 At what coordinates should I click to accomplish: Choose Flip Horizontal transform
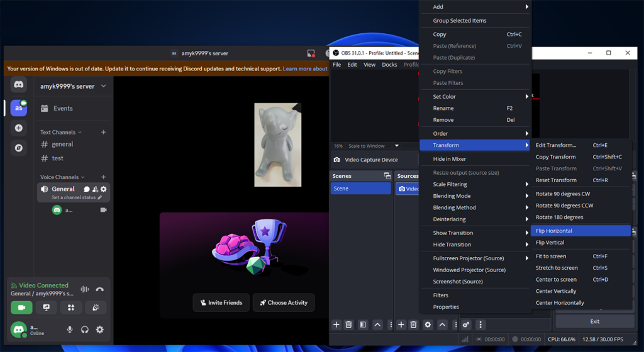tap(580, 231)
